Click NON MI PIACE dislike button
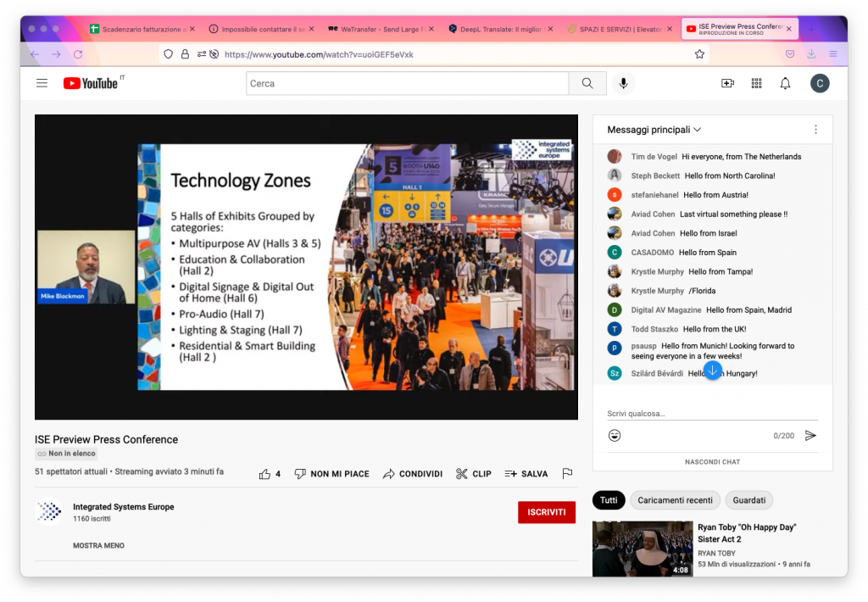 tap(331, 474)
